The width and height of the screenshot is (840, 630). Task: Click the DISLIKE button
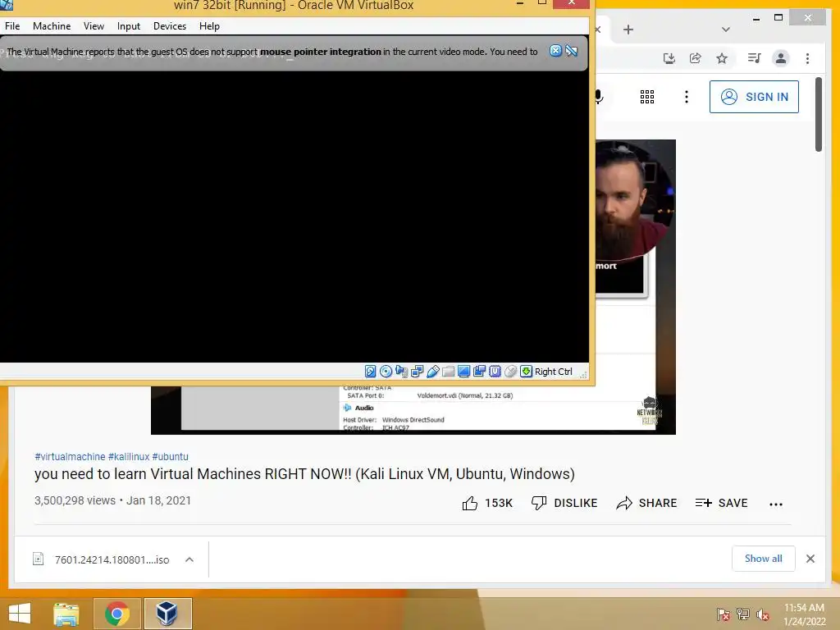coord(564,503)
